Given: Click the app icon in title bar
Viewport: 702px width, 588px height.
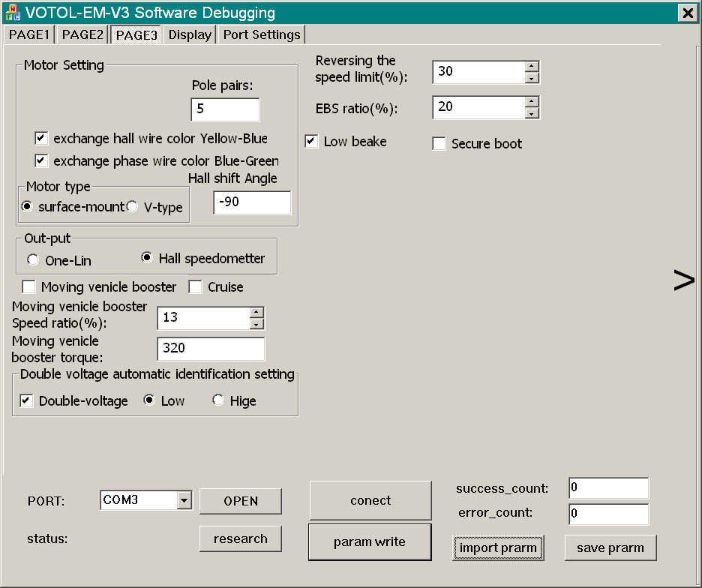Looking at the screenshot, I should click(12, 13).
